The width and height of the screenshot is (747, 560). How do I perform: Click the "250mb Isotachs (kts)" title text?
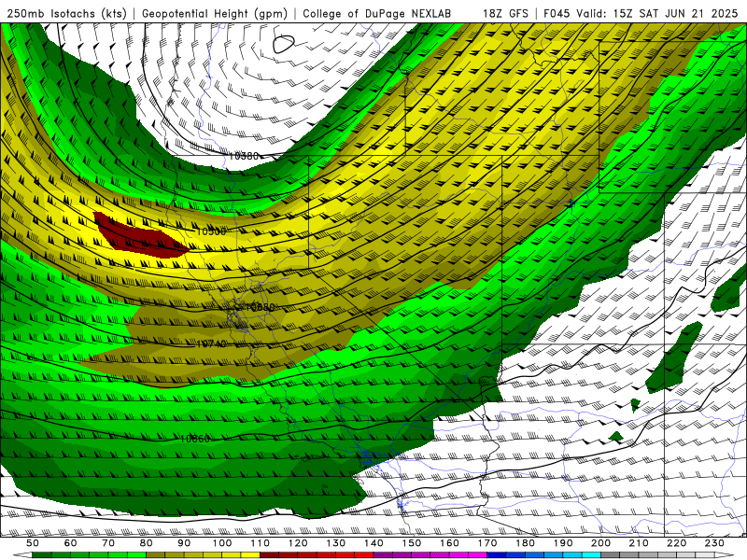pos(66,13)
